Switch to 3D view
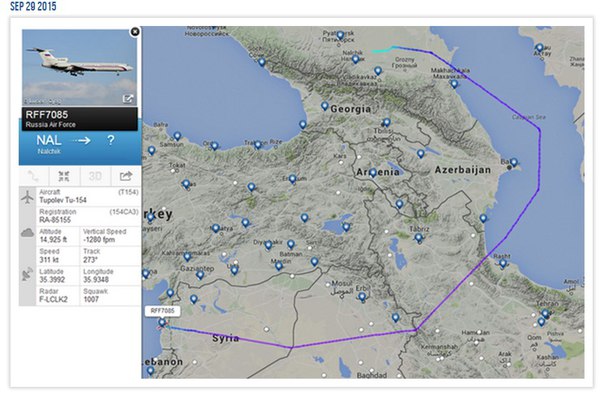 coord(95,176)
